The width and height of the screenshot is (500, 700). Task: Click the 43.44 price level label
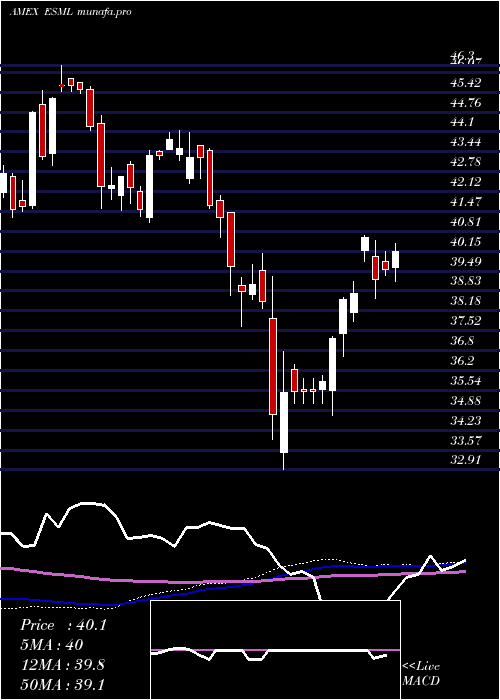[465, 142]
